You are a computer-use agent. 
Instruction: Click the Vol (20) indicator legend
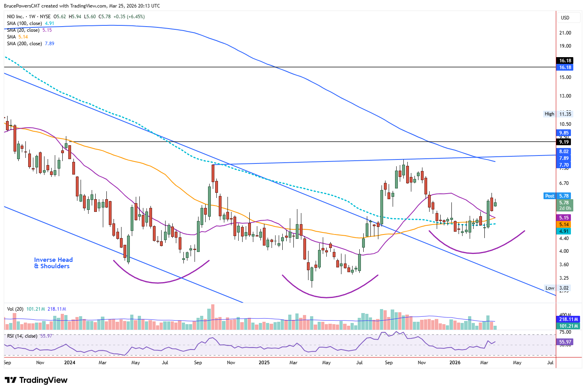(37, 309)
